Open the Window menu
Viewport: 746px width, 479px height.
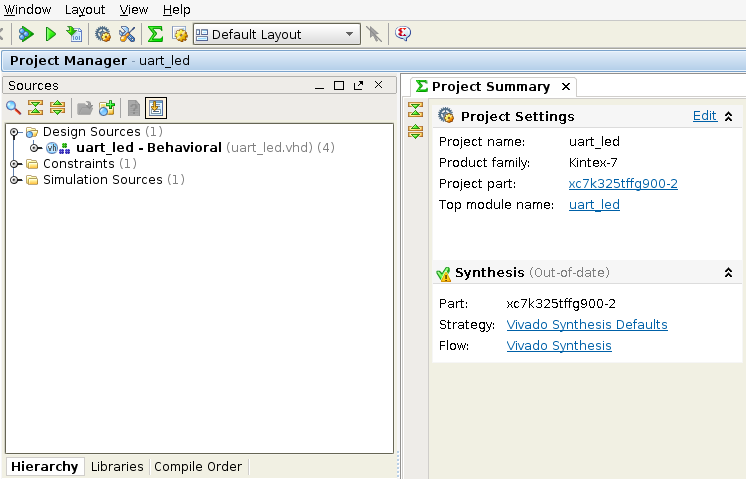27,10
